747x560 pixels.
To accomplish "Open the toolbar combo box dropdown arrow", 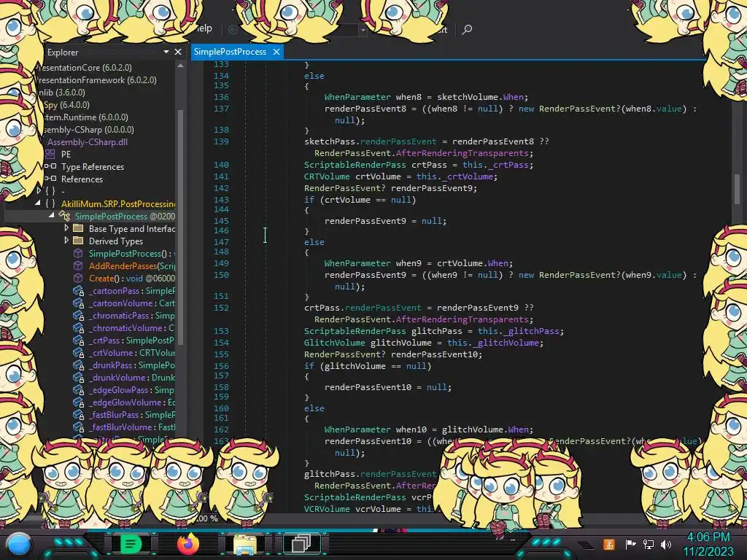I will coord(363,30).
